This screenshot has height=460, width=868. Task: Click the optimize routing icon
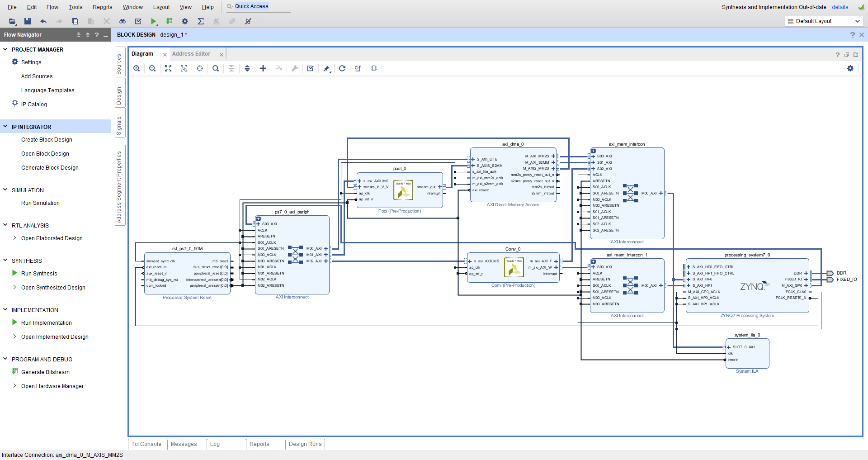pyautogui.click(x=358, y=68)
